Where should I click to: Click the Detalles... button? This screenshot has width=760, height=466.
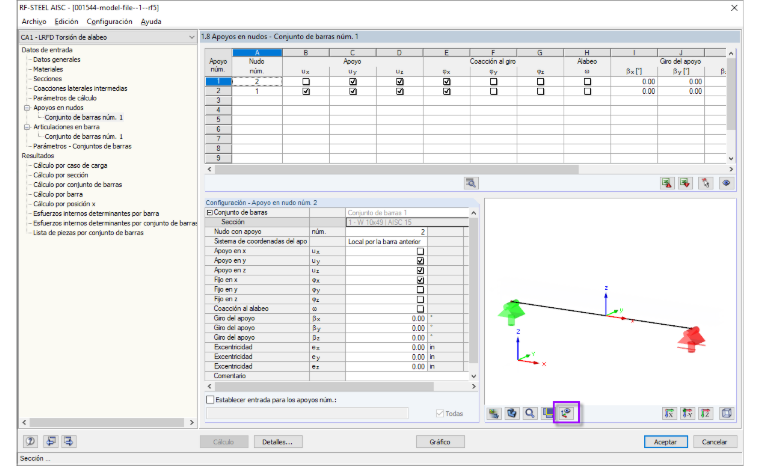click(278, 442)
